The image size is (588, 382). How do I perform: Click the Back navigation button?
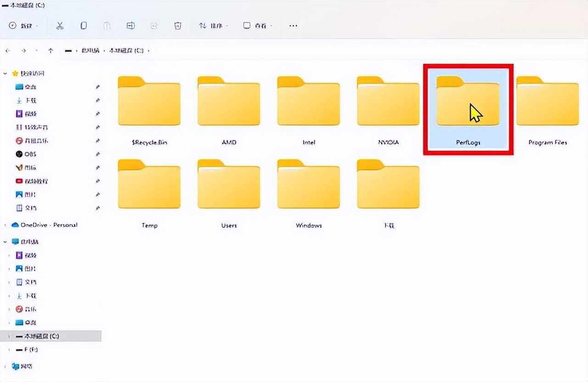7,51
